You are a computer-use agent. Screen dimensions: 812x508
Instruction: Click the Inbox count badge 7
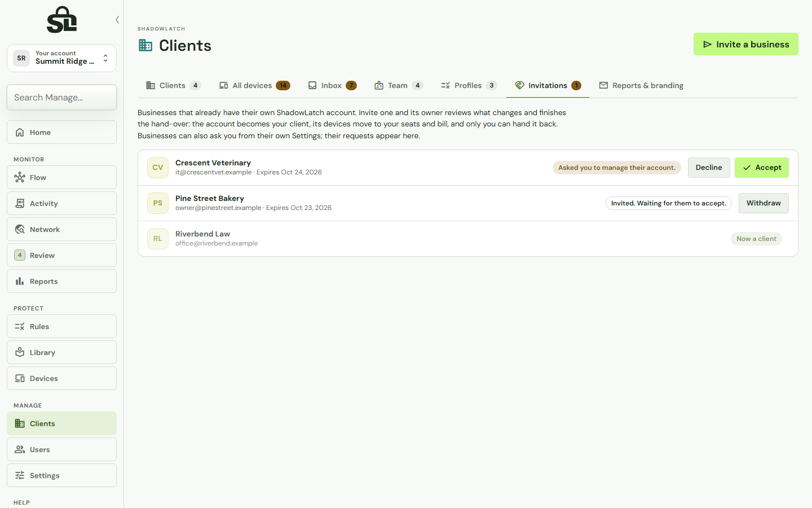tap(351, 86)
